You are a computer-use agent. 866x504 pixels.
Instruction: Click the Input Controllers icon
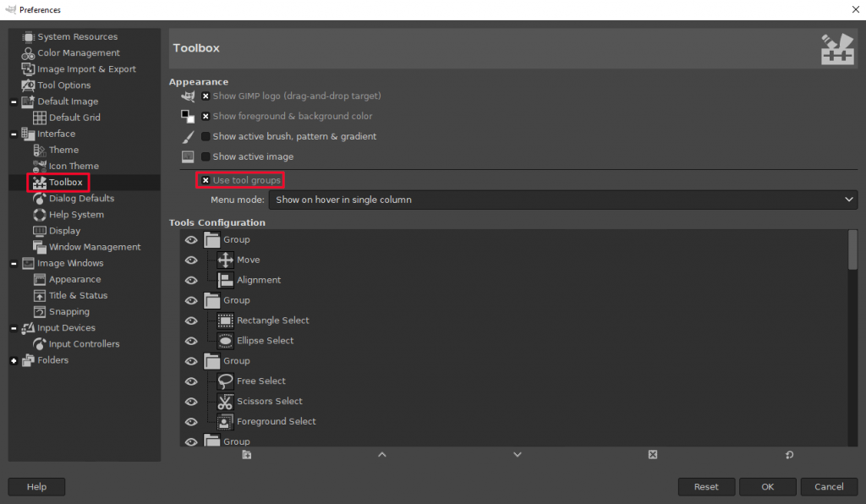pyautogui.click(x=40, y=344)
